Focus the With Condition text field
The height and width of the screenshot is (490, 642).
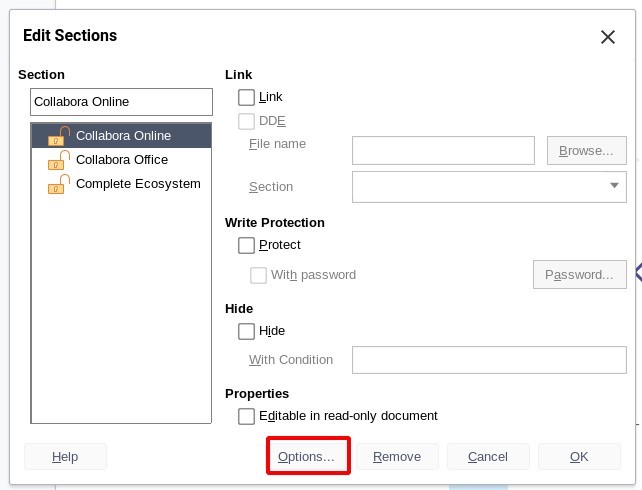[489, 360]
